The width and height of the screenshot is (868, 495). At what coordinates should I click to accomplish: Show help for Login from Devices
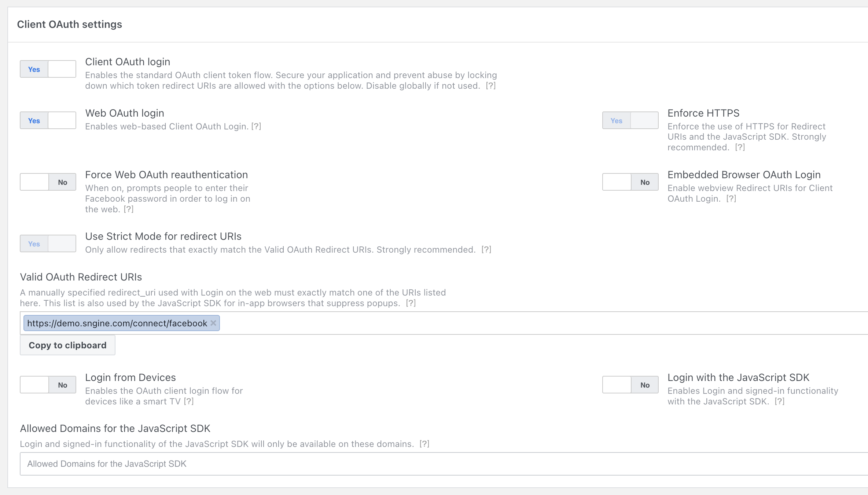click(189, 401)
